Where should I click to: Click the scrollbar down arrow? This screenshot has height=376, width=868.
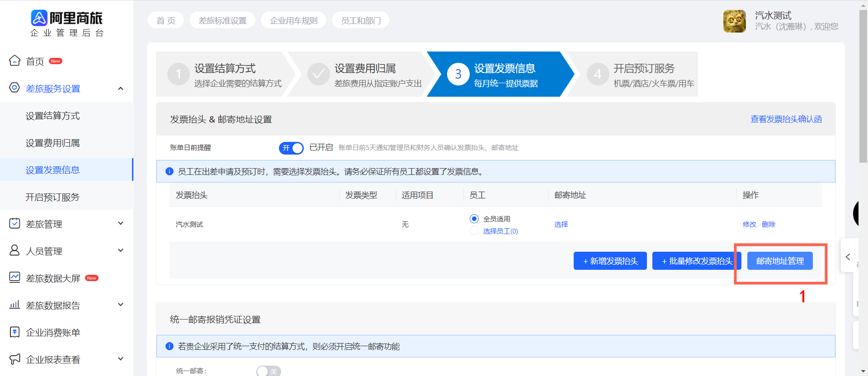click(x=863, y=371)
